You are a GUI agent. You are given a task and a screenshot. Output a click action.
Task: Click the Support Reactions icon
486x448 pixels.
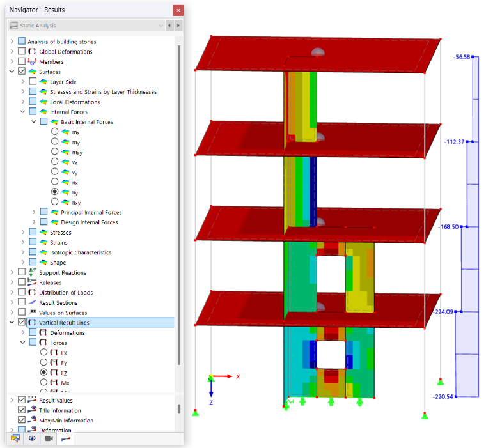[32, 272]
